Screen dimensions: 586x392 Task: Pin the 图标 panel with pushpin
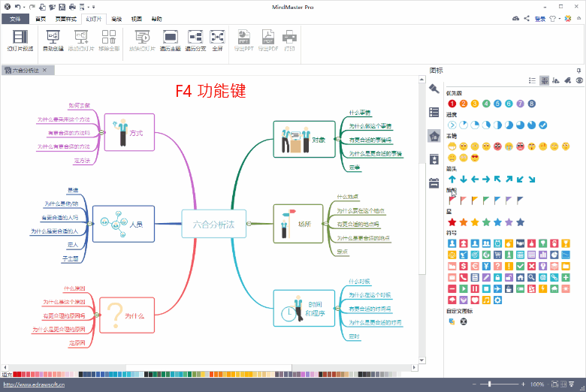578,70
